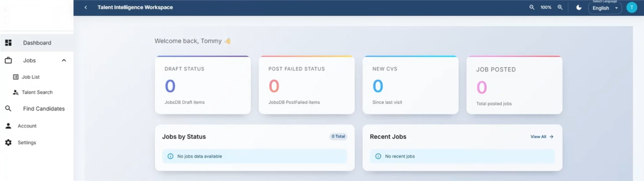This screenshot has height=181, width=644.
Task: Click the 100% zoom level text
Action: [546, 7]
